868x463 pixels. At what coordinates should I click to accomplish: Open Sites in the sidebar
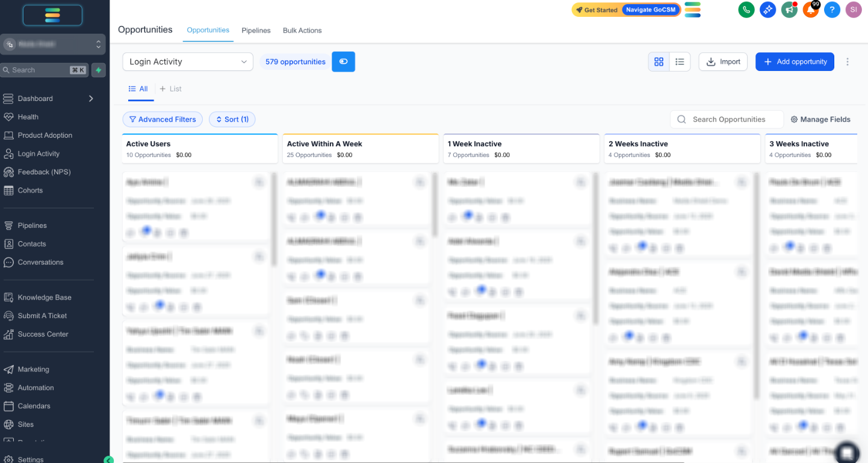coord(26,425)
